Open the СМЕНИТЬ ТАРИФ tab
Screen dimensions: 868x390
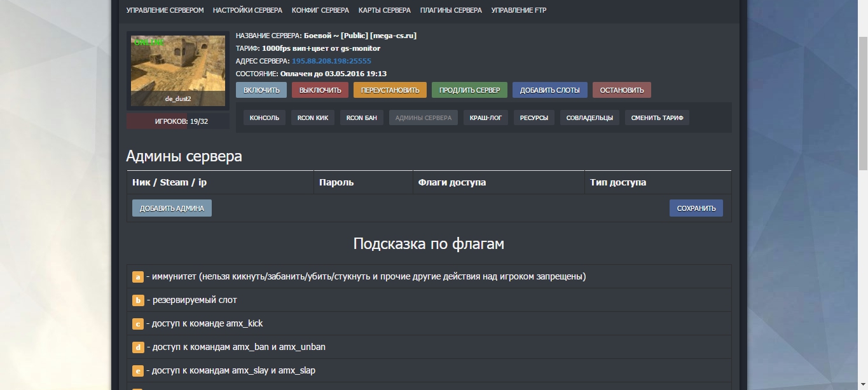658,118
